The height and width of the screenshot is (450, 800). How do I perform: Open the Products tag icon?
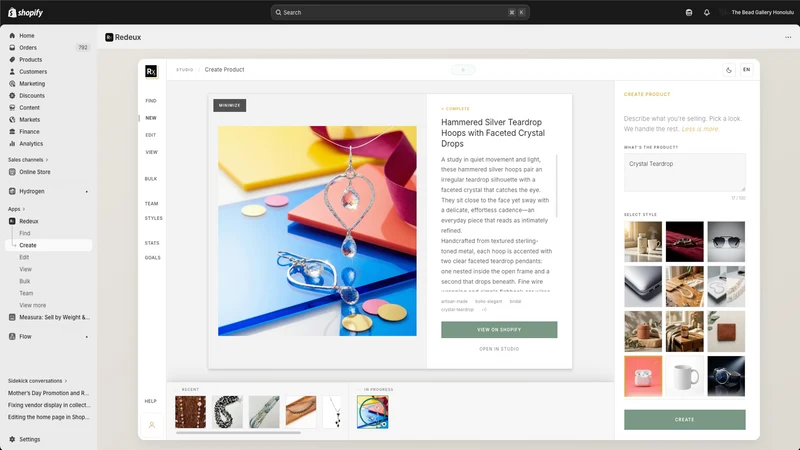coord(12,60)
